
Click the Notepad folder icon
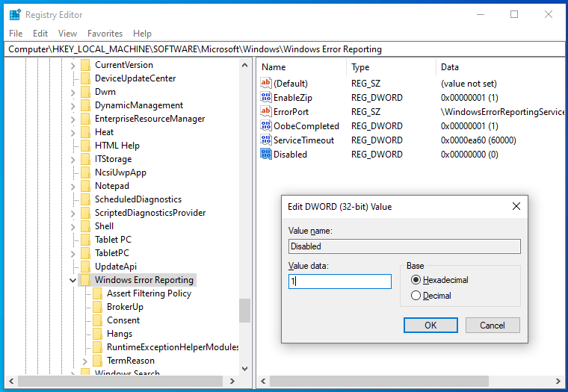[x=85, y=186]
